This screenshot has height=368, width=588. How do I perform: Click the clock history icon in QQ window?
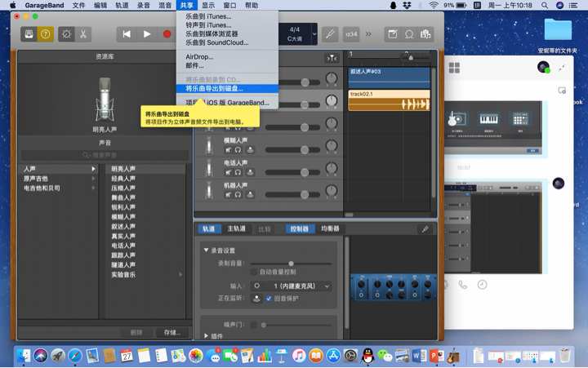coord(483,285)
